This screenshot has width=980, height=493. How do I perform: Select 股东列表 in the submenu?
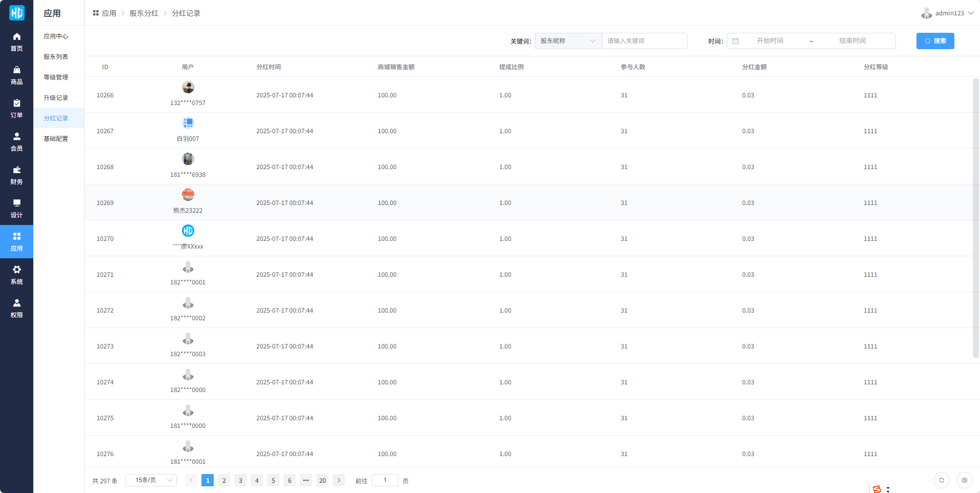click(56, 57)
